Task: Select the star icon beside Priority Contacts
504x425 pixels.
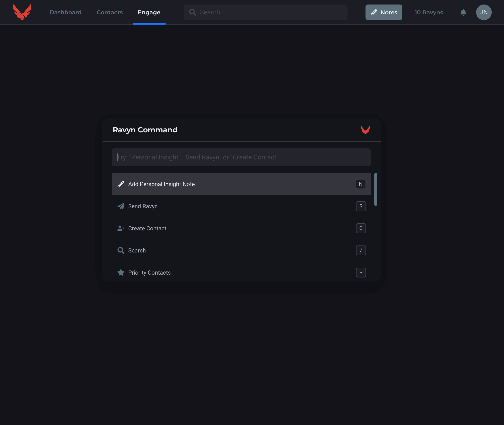Action: [121, 273]
